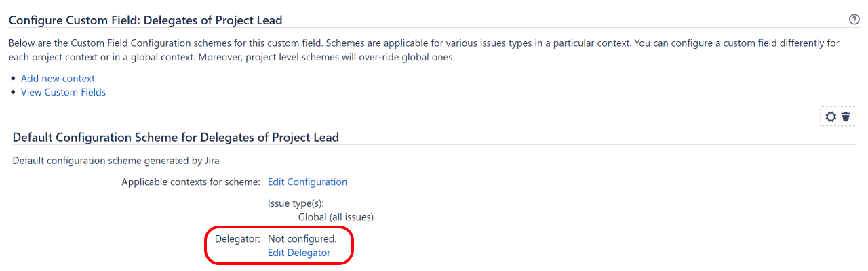Click the bullet next to Add new context
Viewport: 868px width, 271px height.
pyautogui.click(x=14, y=79)
